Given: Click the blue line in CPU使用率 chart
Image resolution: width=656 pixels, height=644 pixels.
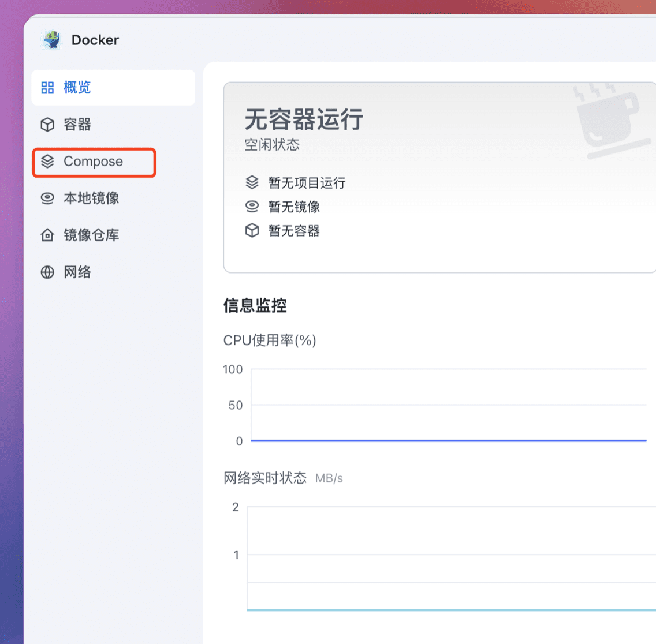Looking at the screenshot, I should [x=448, y=441].
